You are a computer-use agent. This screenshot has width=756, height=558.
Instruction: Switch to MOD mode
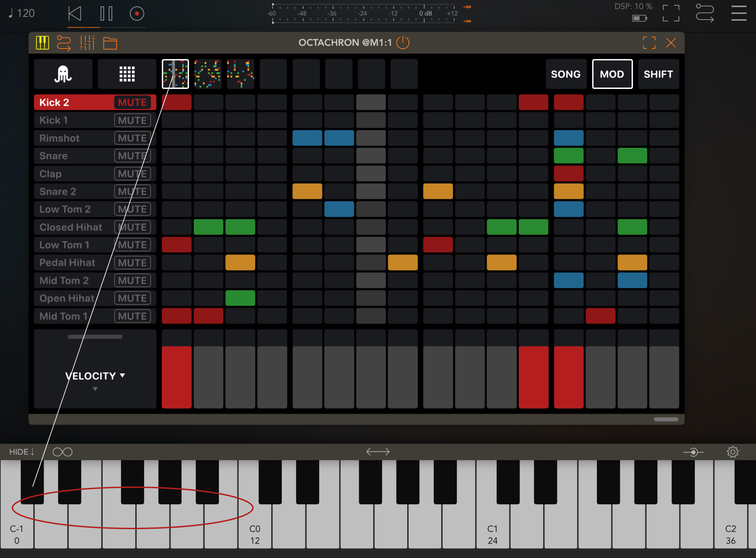[x=612, y=74]
